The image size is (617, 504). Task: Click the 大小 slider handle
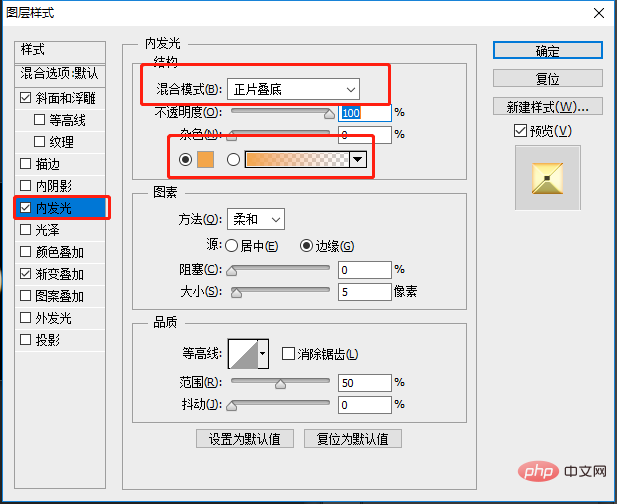(236, 293)
